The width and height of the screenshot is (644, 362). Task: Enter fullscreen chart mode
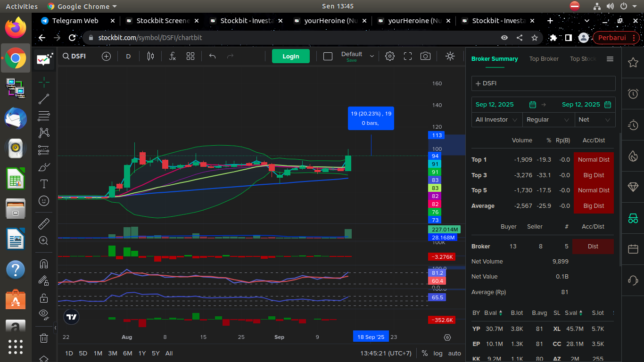[x=408, y=56]
